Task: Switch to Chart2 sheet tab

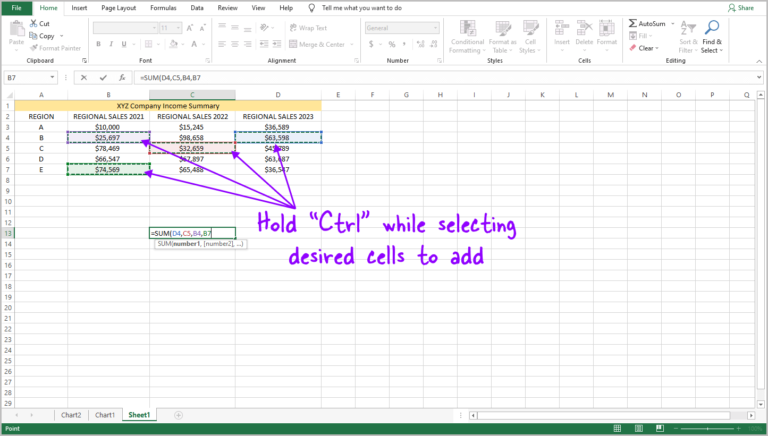Action: [x=71, y=415]
